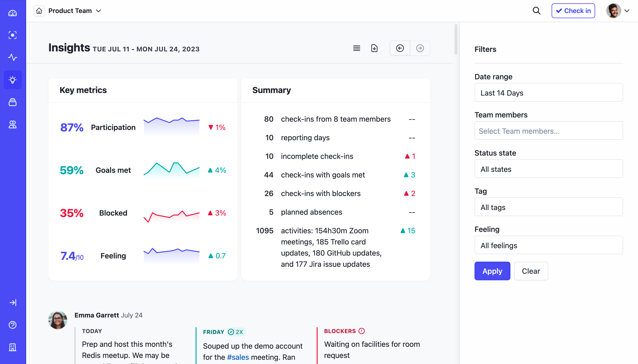Click the Blocked 3% increase indicator
Viewport: 638px width, 364px height.
217,213
